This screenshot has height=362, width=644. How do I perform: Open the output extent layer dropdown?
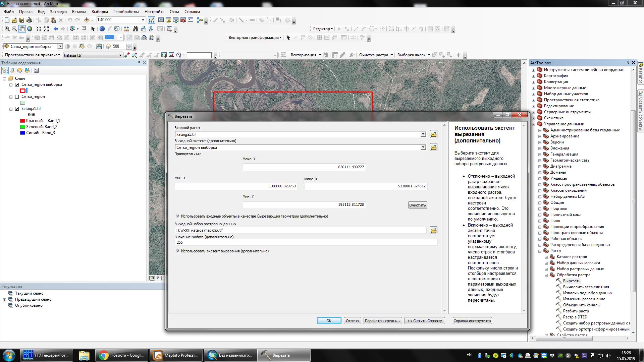coord(423,147)
